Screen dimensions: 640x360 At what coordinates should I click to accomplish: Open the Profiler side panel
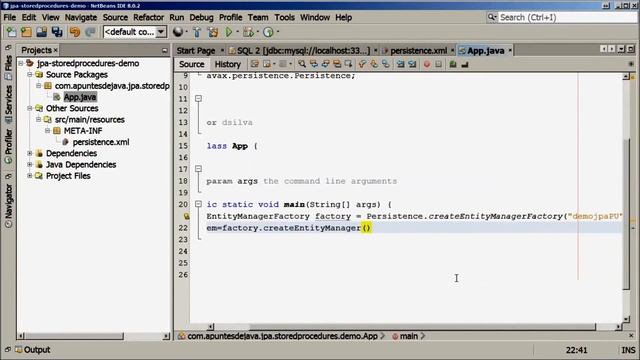pos(9,147)
